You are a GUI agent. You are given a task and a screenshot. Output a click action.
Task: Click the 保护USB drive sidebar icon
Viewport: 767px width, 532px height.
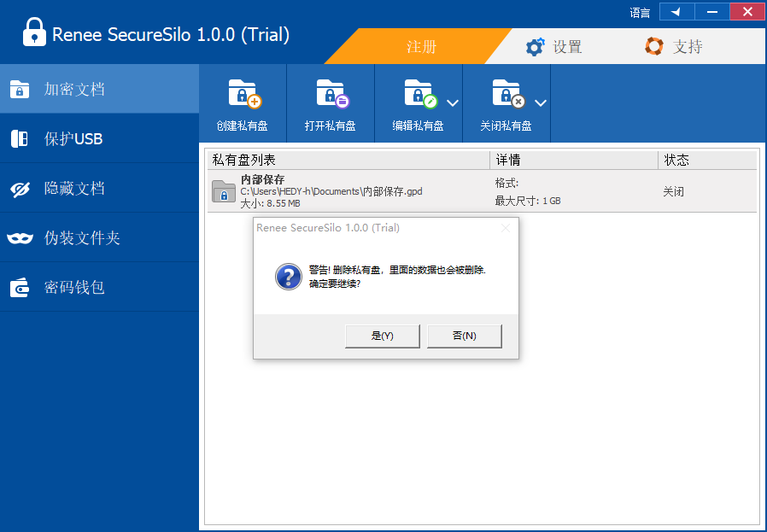tap(20, 139)
